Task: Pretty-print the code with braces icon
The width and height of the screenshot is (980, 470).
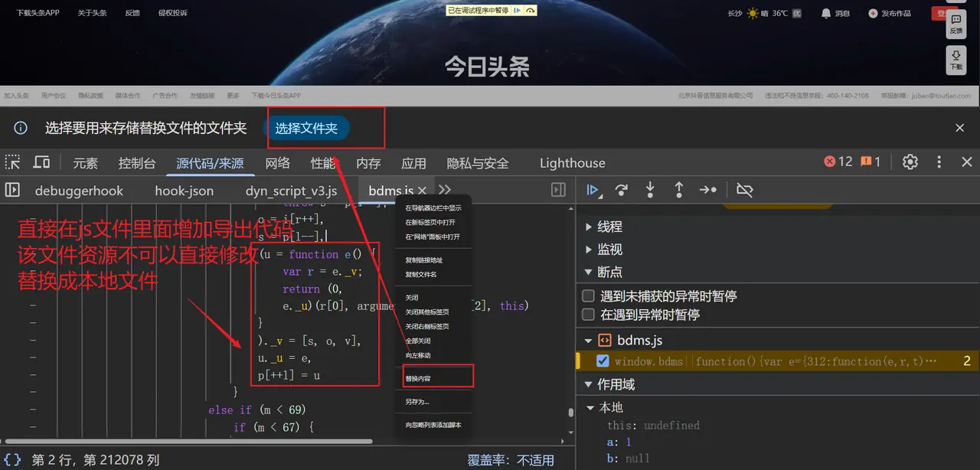Action: click(x=13, y=459)
